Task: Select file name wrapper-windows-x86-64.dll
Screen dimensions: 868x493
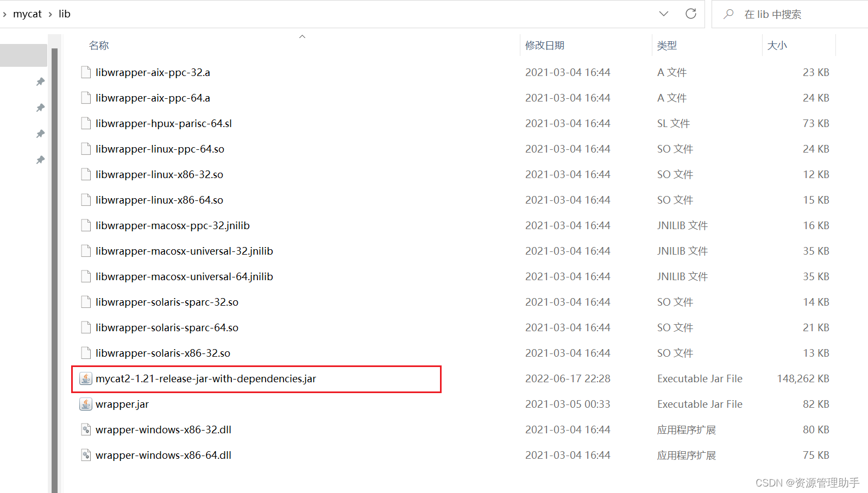Action: pyautogui.click(x=163, y=455)
